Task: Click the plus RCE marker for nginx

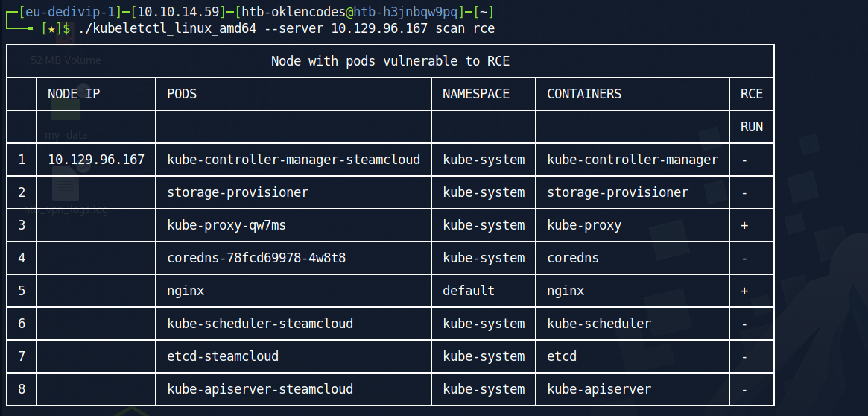Action: click(x=744, y=291)
